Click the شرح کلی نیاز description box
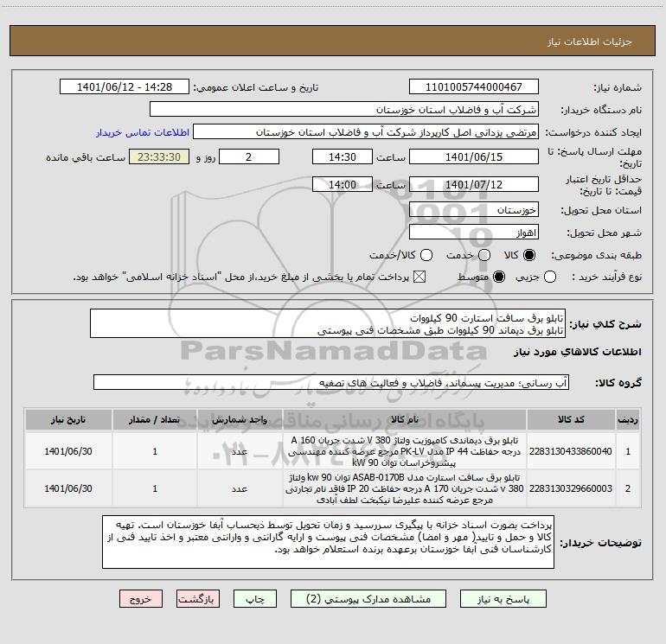666x644 pixels. click(328, 323)
